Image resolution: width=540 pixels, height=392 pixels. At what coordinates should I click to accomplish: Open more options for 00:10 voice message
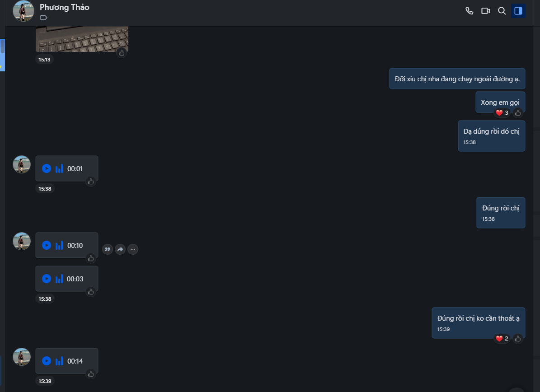coord(133,249)
